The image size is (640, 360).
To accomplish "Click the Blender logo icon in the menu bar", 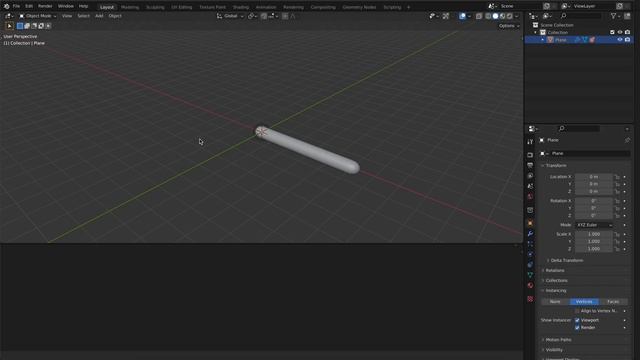I will point(7,6).
